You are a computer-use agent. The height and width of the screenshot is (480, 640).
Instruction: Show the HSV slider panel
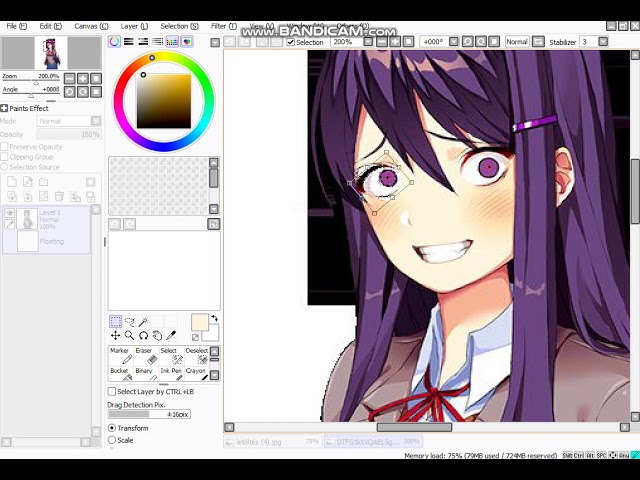(143, 42)
